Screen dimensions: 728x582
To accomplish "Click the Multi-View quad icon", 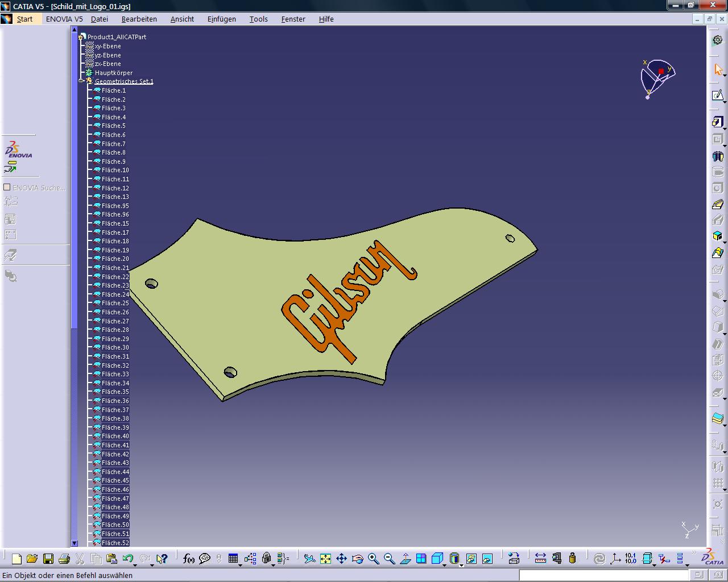I will point(421,559).
